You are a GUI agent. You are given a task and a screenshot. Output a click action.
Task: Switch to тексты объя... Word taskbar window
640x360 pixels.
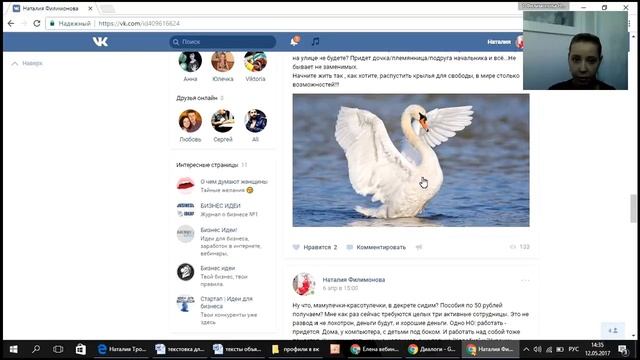[x=238, y=349]
